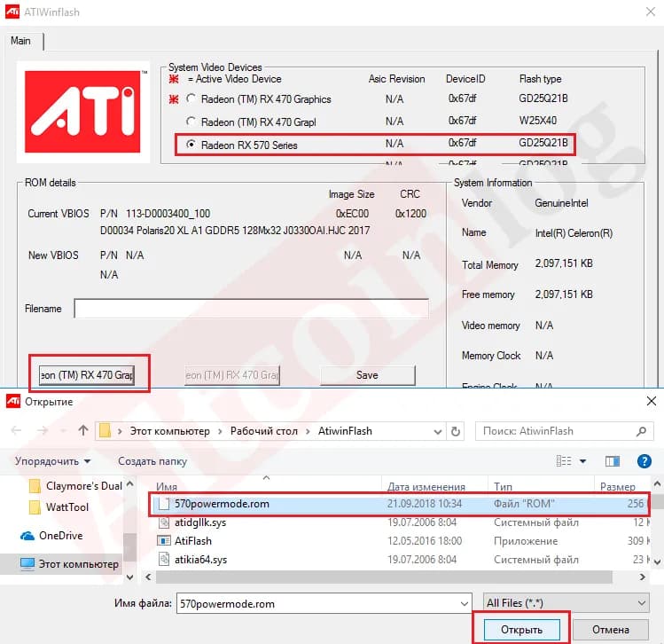Click the AtiFlash application icon
The width and height of the screenshot is (664, 644).
tap(163, 541)
